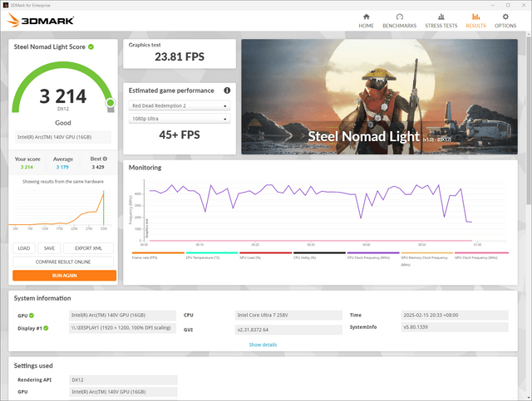Click the Average score 3 179

tap(62, 167)
